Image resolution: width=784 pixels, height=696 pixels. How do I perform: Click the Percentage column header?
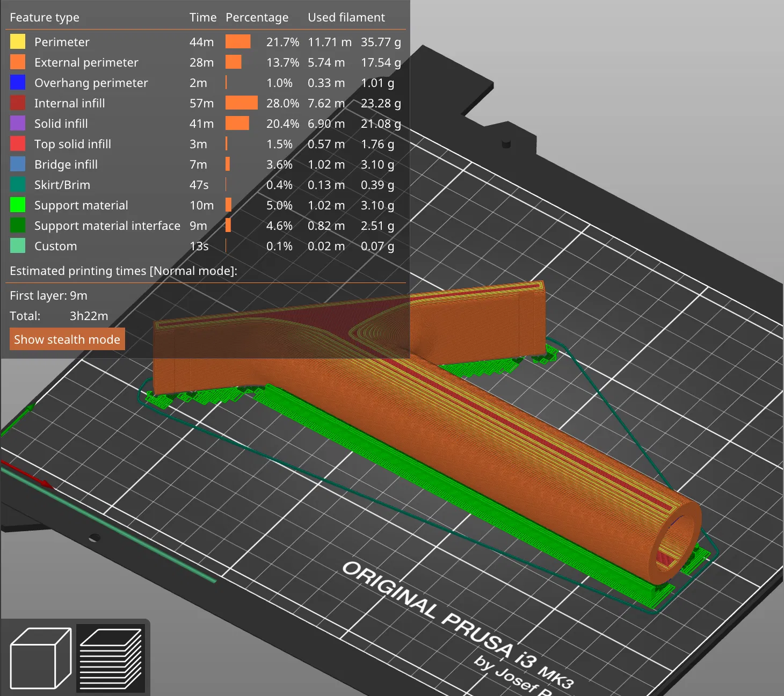click(257, 17)
